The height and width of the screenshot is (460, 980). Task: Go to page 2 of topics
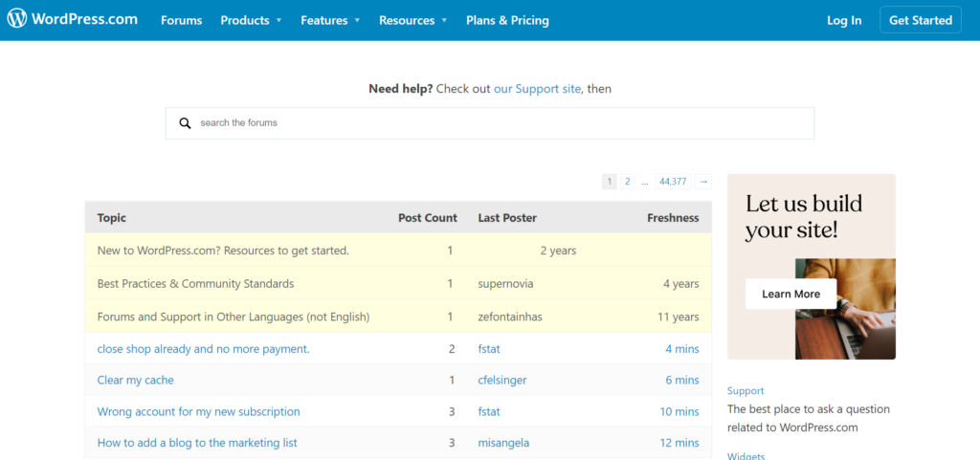tap(627, 182)
